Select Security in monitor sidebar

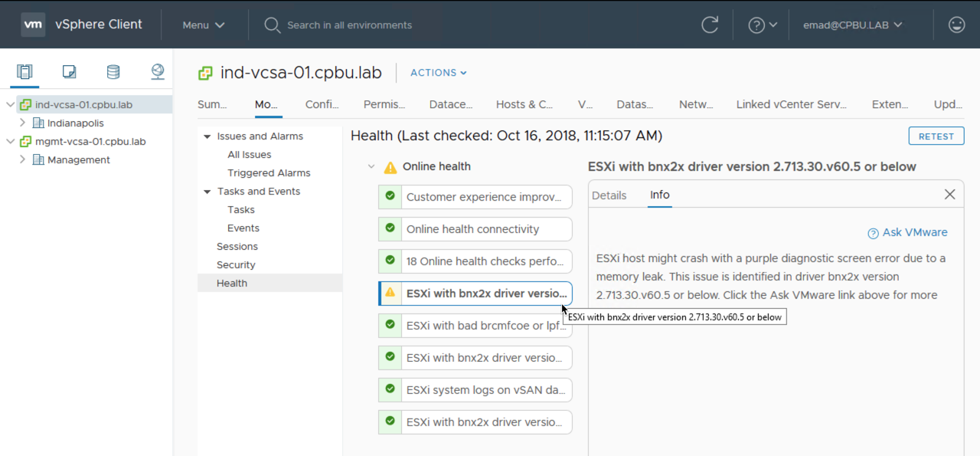coord(236,265)
